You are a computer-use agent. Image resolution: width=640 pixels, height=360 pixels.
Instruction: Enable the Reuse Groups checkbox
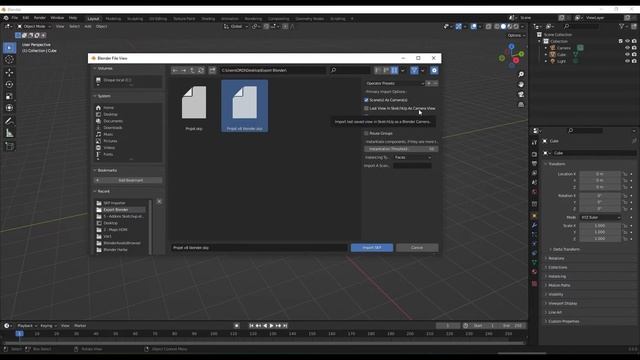(366, 133)
